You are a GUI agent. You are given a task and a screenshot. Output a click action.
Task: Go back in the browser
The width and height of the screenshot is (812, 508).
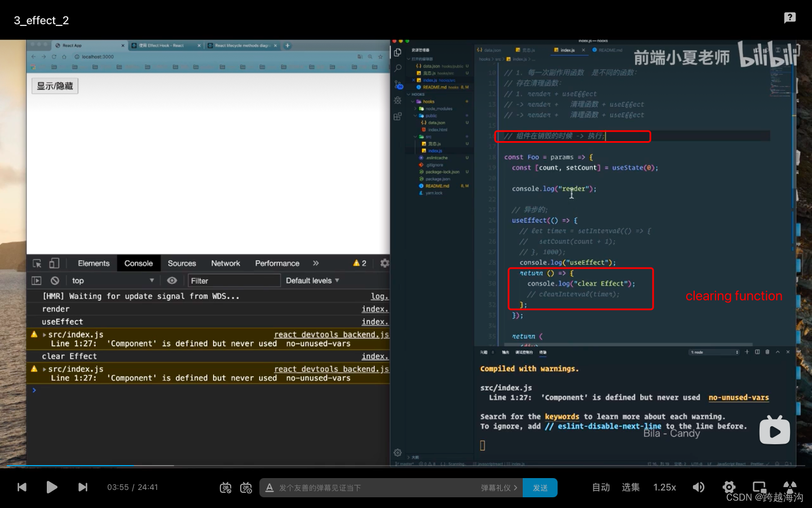pyautogui.click(x=34, y=56)
